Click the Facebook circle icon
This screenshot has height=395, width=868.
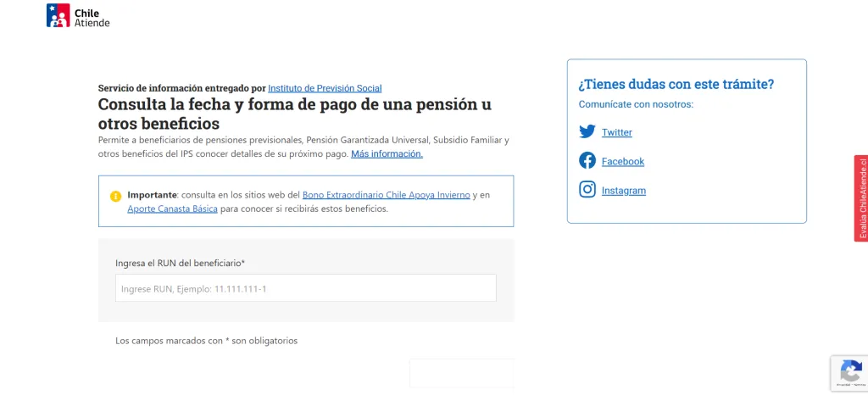pyautogui.click(x=587, y=160)
